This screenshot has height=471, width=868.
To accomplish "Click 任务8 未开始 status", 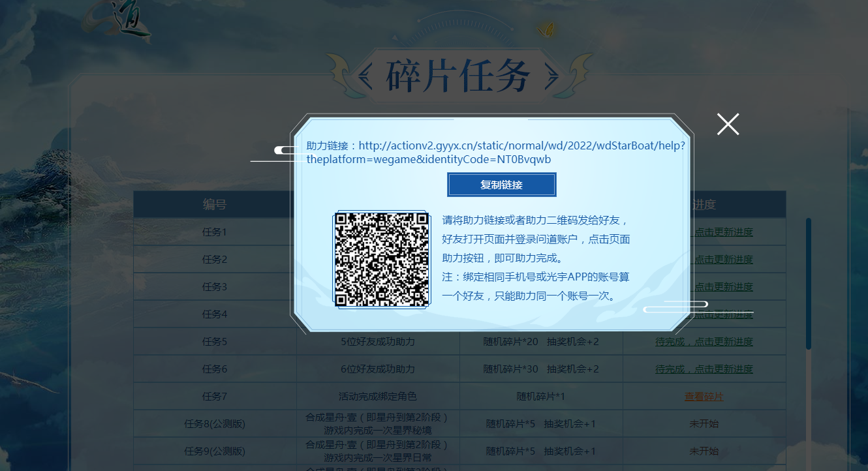I will click(x=704, y=423).
